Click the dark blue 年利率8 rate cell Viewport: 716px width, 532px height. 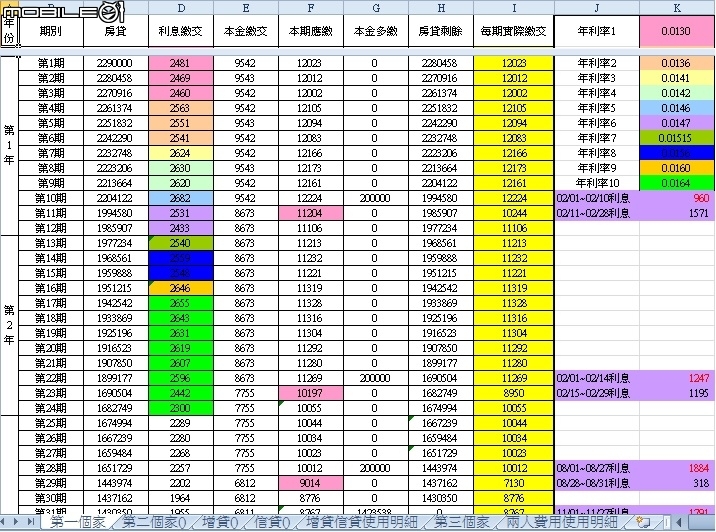[677, 153]
